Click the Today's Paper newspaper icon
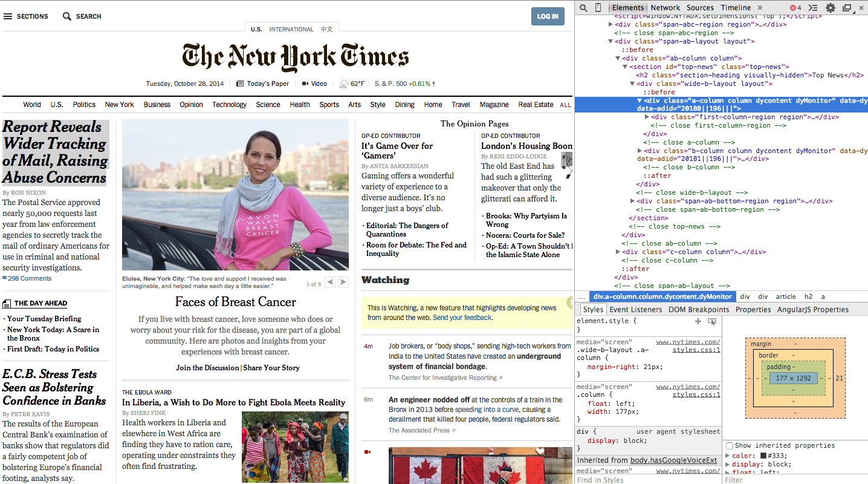The width and height of the screenshot is (868, 484). 240,83
